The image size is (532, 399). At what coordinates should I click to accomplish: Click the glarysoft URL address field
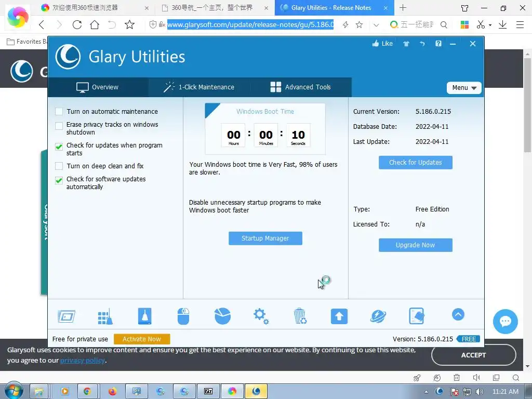click(250, 24)
